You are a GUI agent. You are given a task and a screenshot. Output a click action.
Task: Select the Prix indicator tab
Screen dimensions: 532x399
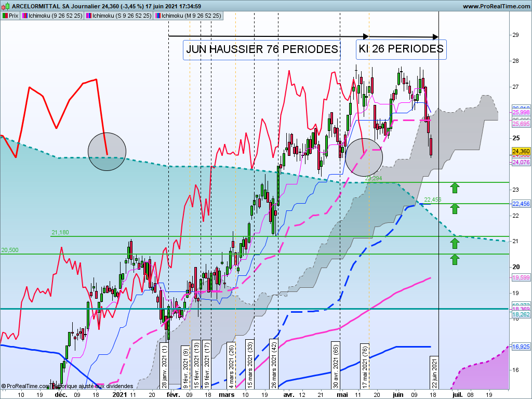10,16
